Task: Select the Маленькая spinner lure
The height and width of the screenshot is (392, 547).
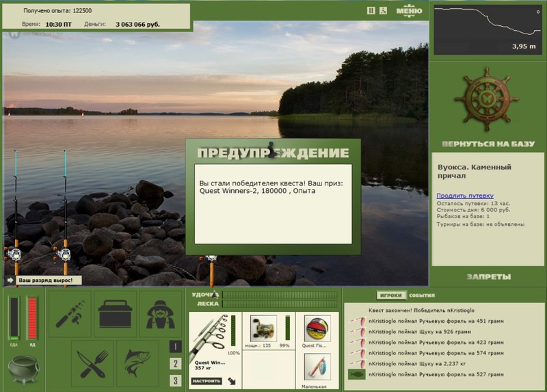Action: click(x=317, y=367)
